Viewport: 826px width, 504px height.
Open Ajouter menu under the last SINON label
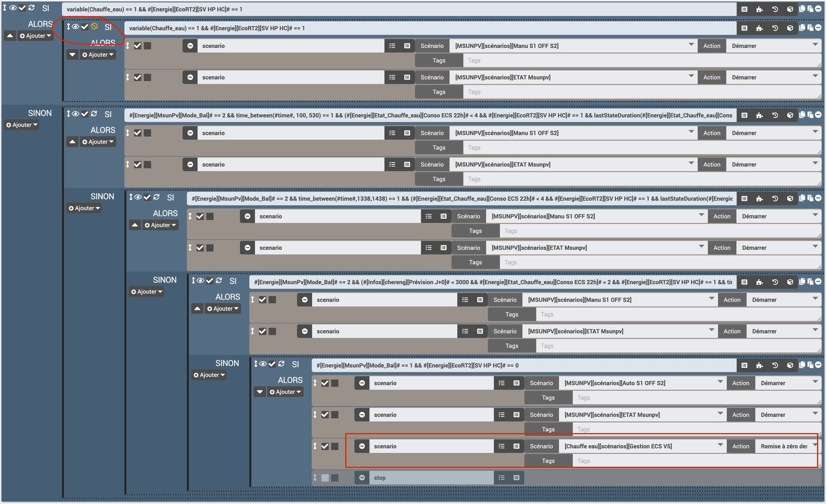pos(209,375)
